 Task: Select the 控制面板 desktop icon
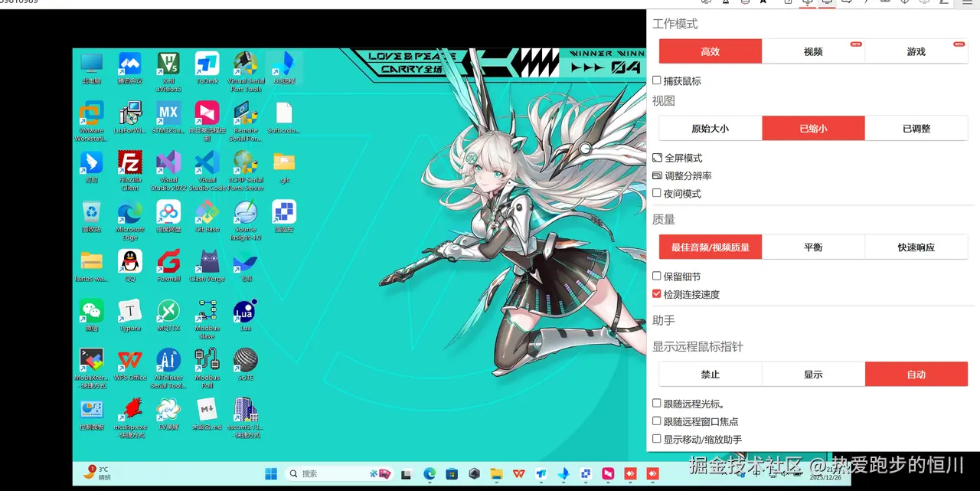point(91,414)
